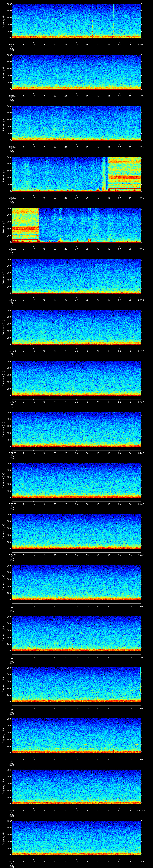Click the "16:48:00" time axis label
153x868 pixels.
pos(12,249)
